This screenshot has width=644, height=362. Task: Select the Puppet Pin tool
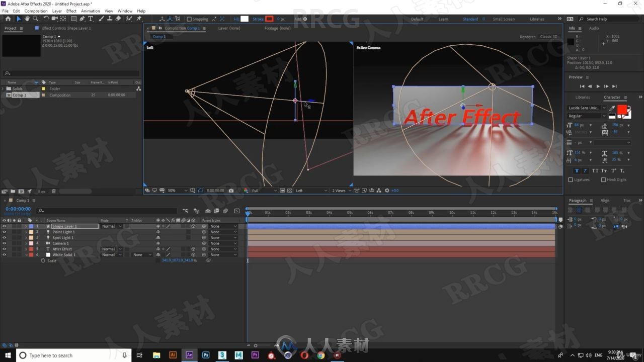tap(139, 19)
